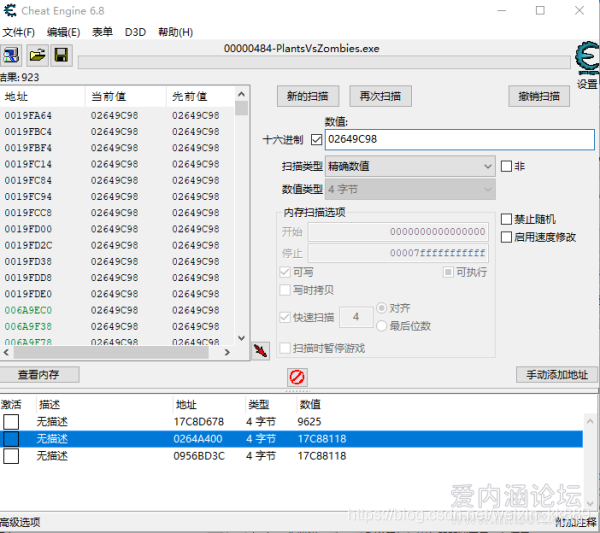The image size is (600, 533).
Task: Click the 高级选项 advanced options label
Action: coord(20,522)
